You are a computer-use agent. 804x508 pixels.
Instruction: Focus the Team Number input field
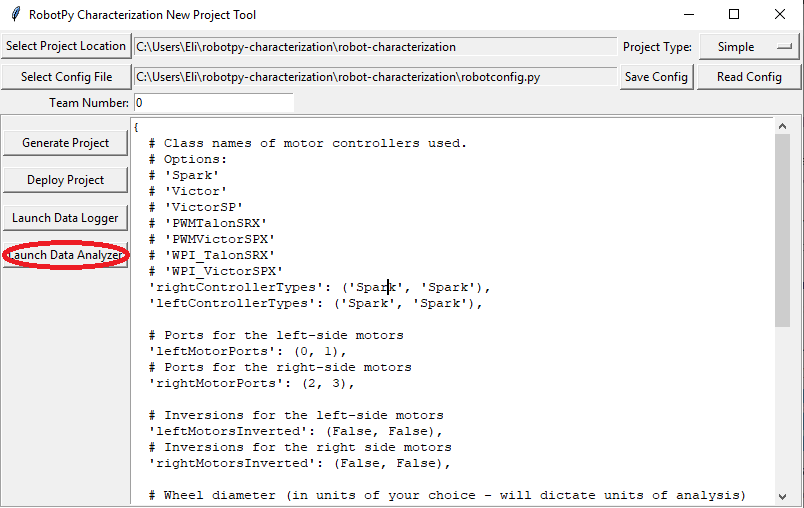pos(214,103)
